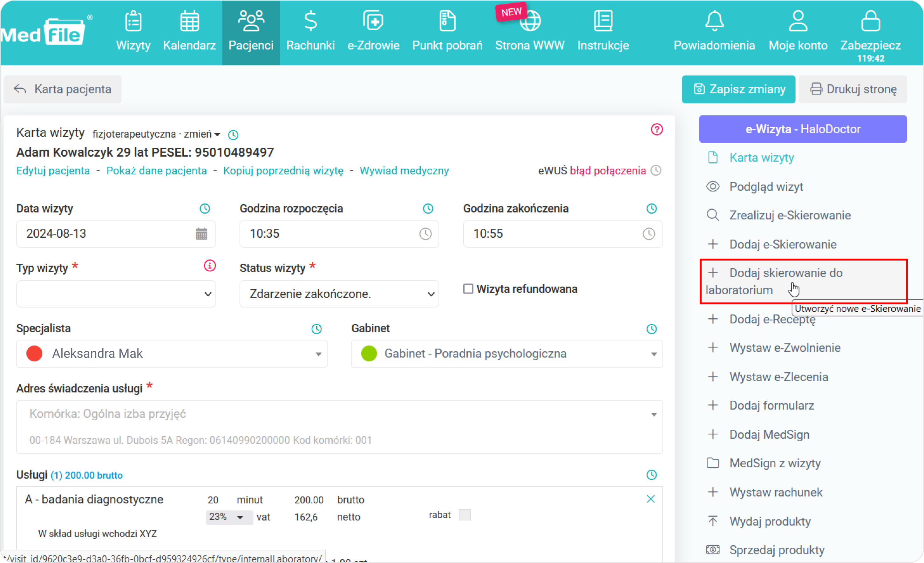Click the history clock icon next to Usługi
The image size is (924, 563).
[x=652, y=475]
